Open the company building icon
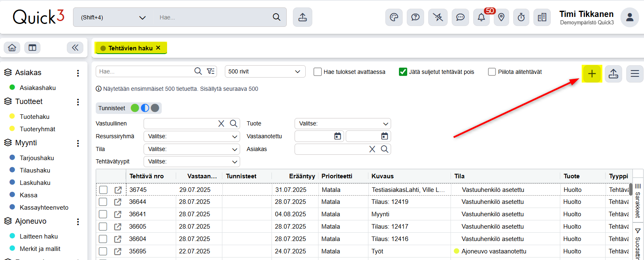 (x=542, y=17)
